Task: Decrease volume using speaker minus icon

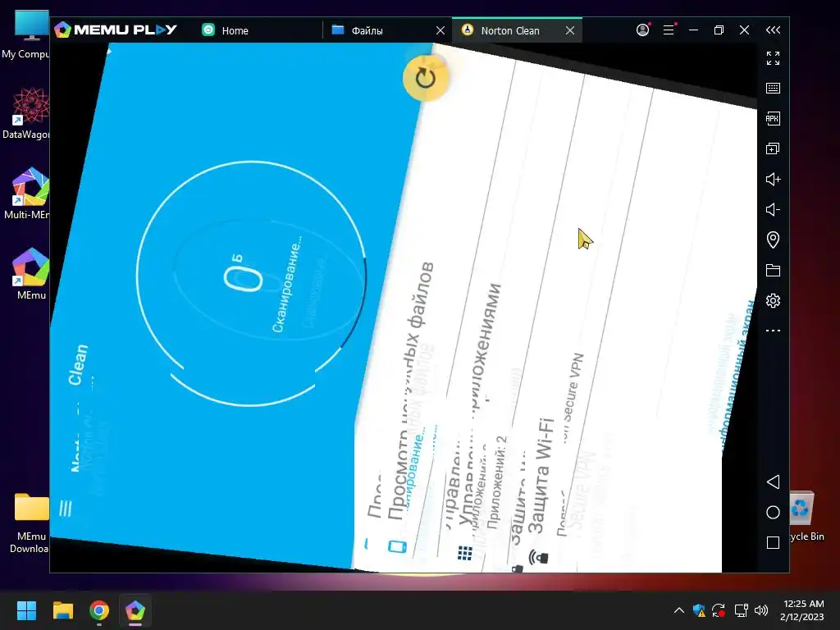Action: [x=773, y=209]
